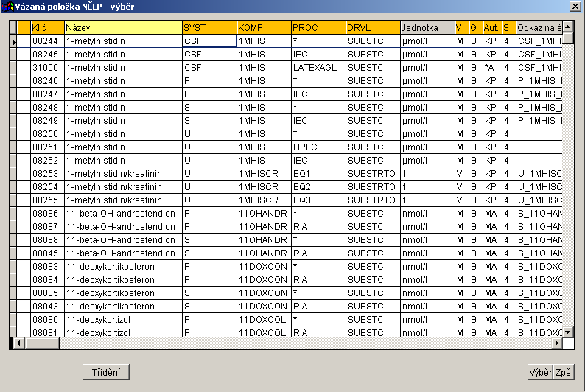Close the Vázaná položka NČLP dialog
The height and width of the screenshot is (392, 585).
point(574,7)
